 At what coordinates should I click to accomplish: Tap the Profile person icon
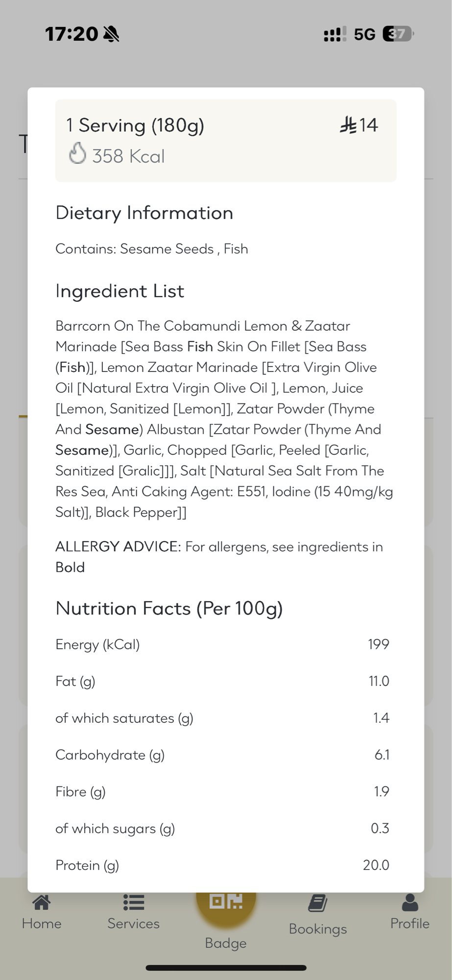pyautogui.click(x=410, y=902)
